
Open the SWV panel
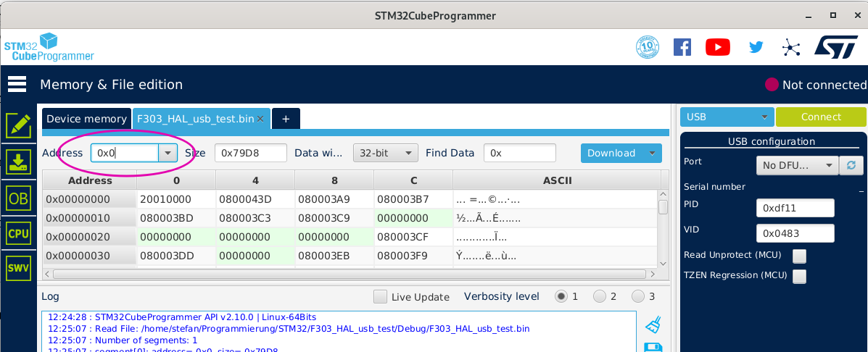click(17, 269)
